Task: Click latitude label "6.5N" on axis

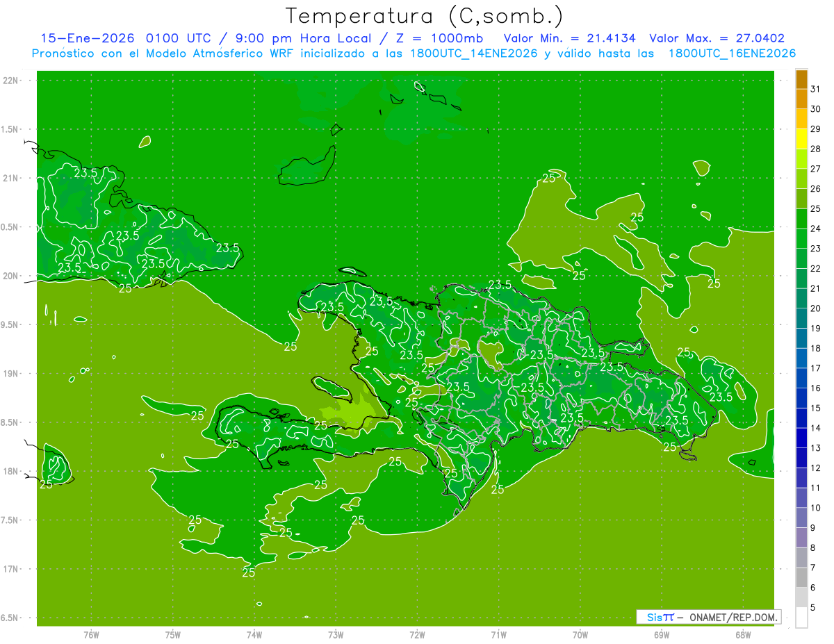Action: 10,618
